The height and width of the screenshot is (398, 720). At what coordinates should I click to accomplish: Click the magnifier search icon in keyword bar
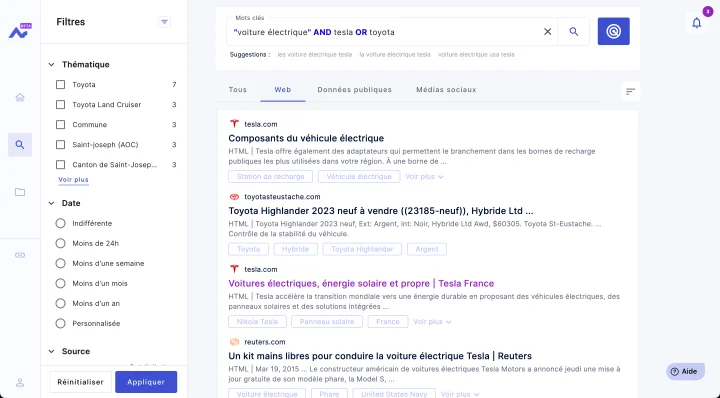tap(574, 32)
